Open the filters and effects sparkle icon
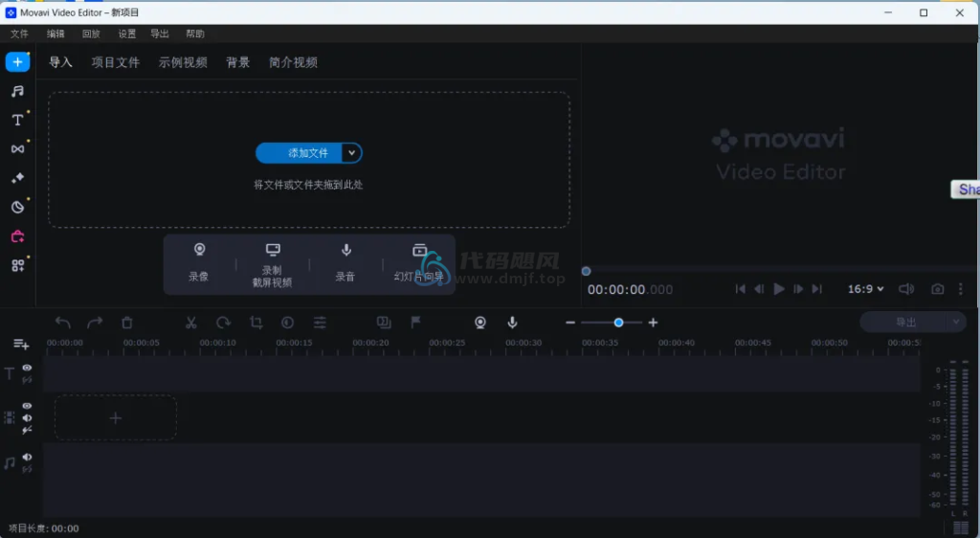980x538 pixels. point(17,178)
